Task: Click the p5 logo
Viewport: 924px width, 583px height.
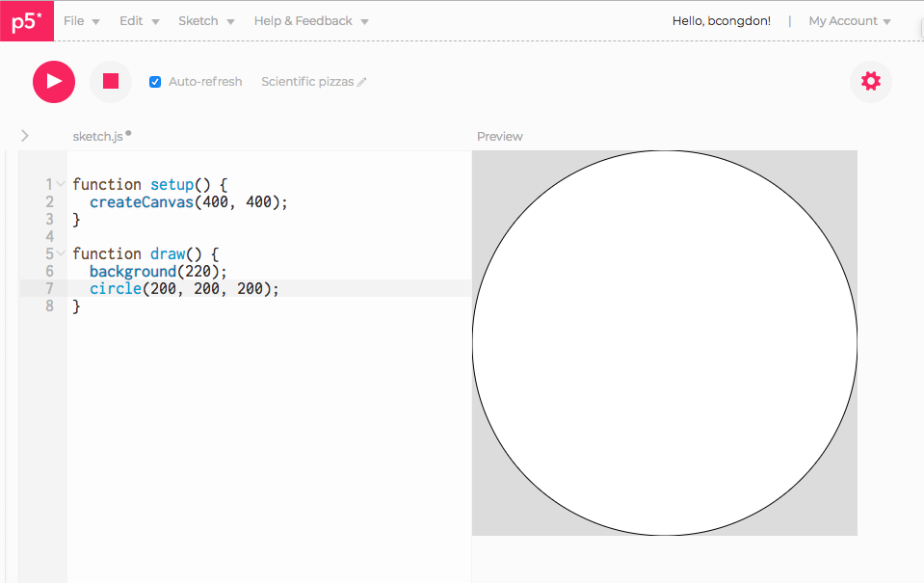Action: (26, 20)
